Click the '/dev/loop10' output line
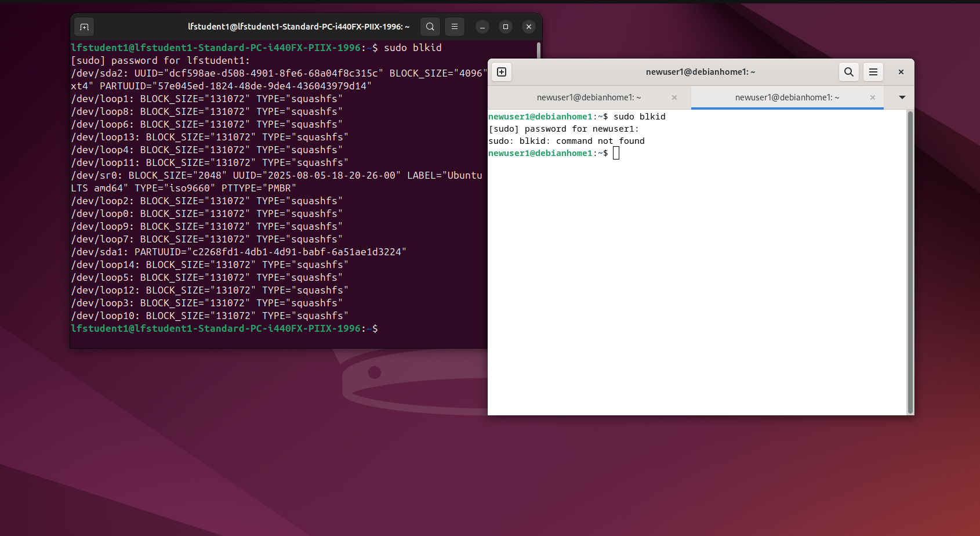The image size is (980, 536). pos(210,316)
